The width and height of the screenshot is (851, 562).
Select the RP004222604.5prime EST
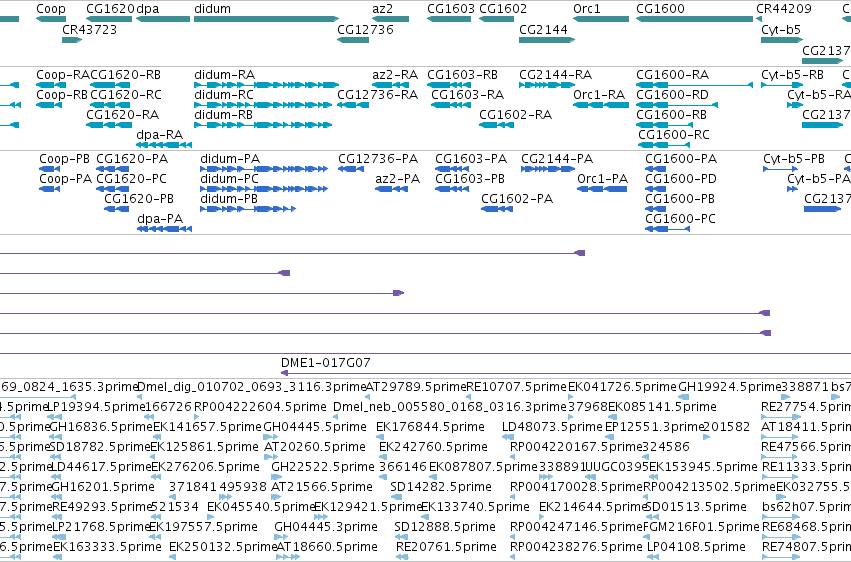tap(198, 417)
